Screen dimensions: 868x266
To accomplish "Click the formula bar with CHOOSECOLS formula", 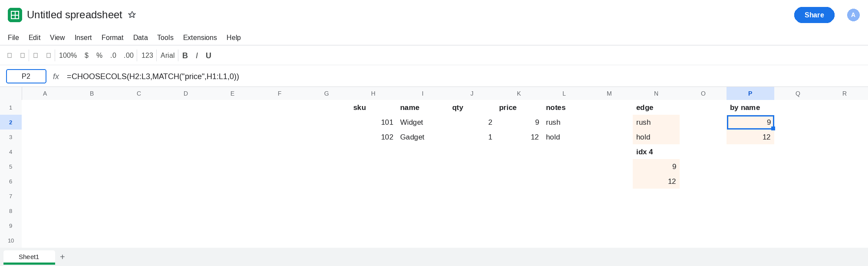I will tap(464, 76).
